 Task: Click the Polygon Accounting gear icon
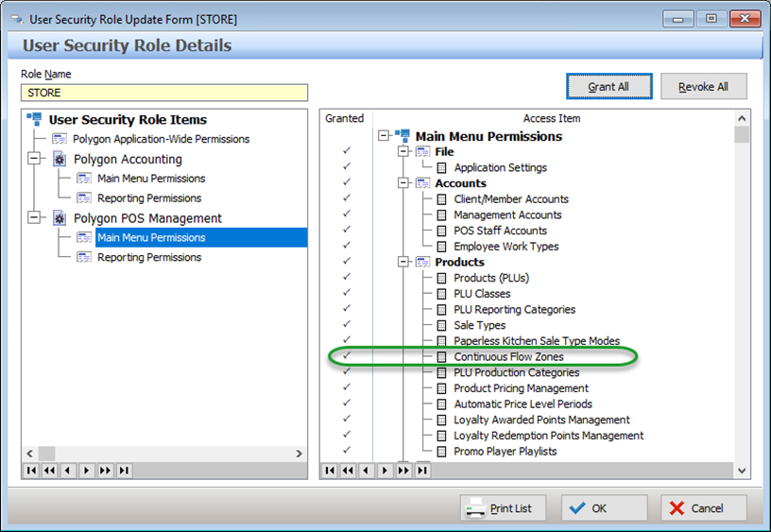(60, 159)
